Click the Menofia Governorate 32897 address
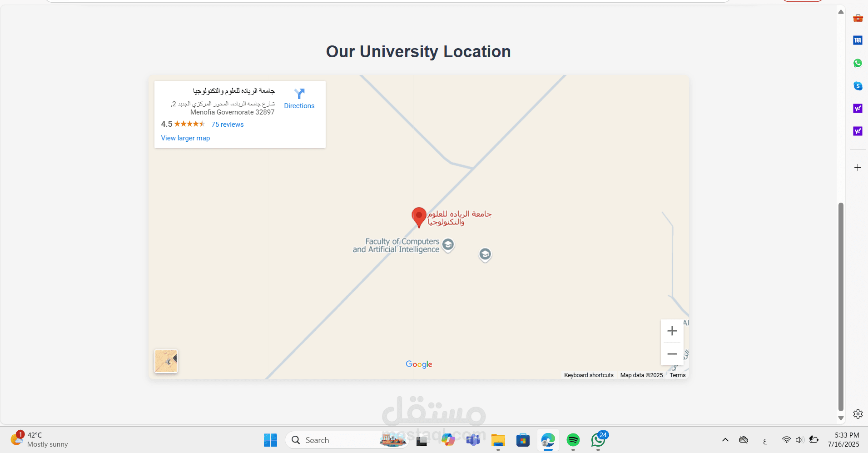 pos(232,112)
